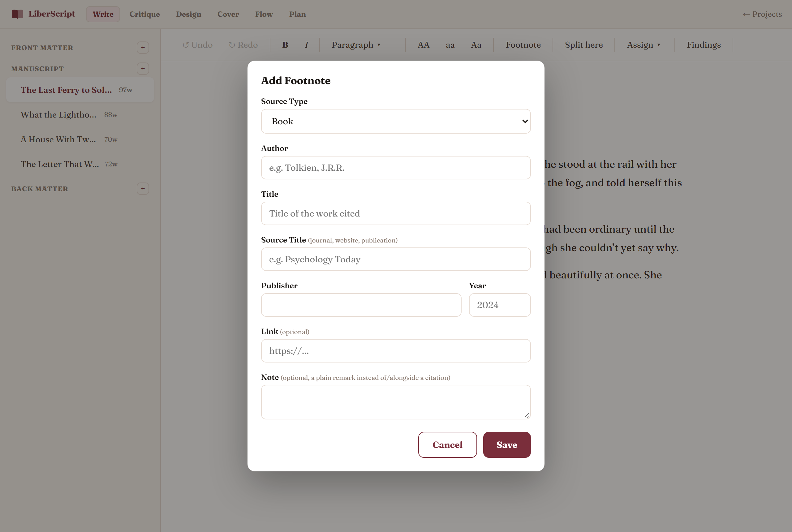
Task: Click the Footnote toolbar button
Action: pos(523,45)
